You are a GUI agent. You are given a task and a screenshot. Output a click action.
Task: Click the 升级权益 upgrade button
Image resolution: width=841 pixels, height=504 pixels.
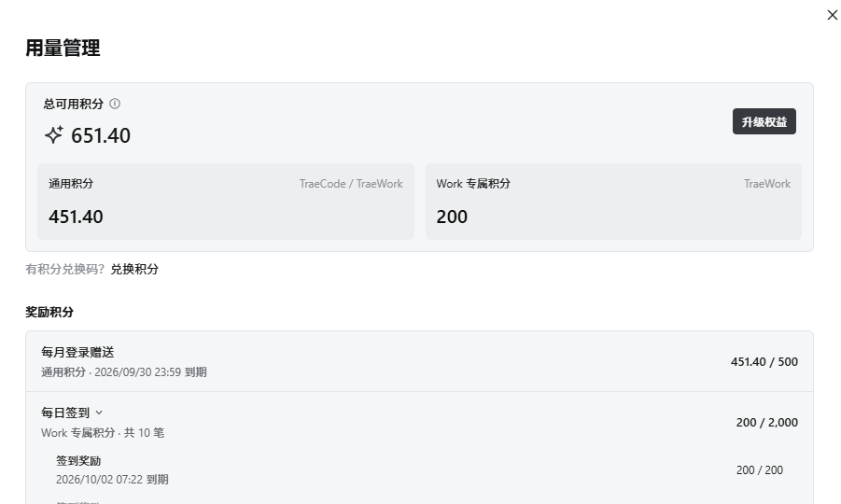764,121
